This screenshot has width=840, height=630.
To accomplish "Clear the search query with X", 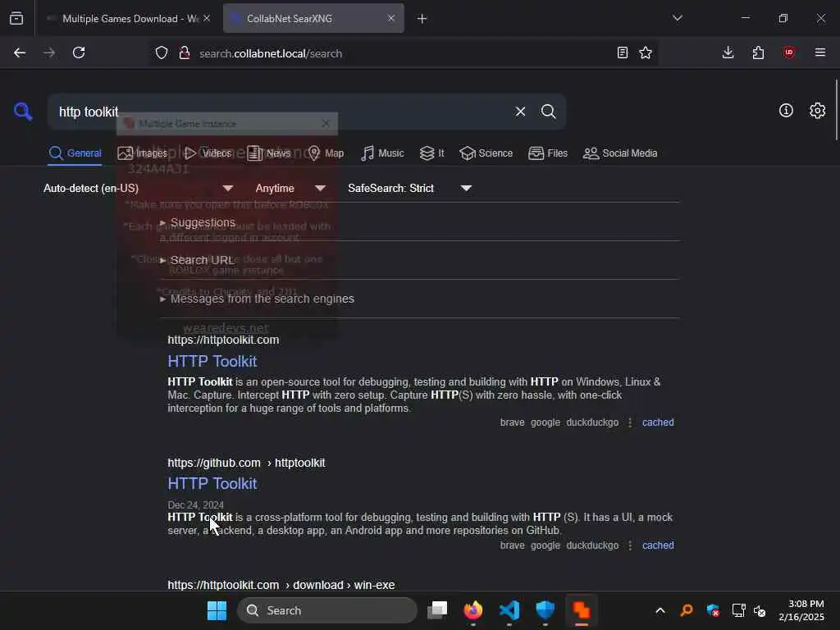I will 520,112.
